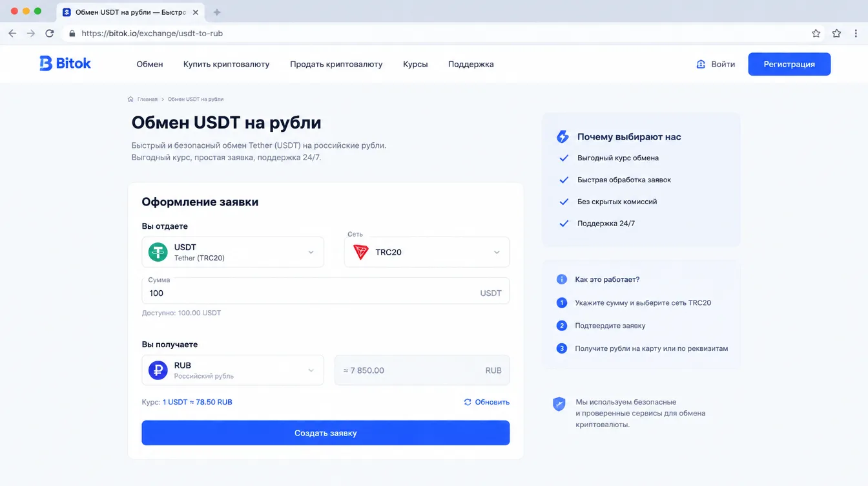Click the Регистрация button
This screenshot has height=486, width=868.
789,64
